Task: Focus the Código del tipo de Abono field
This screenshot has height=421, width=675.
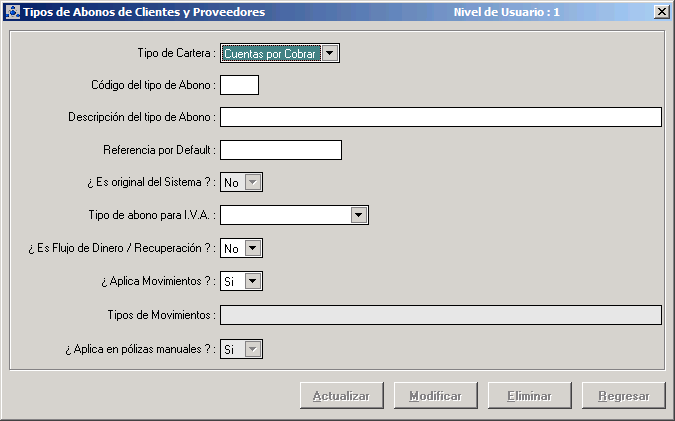Action: (x=239, y=85)
